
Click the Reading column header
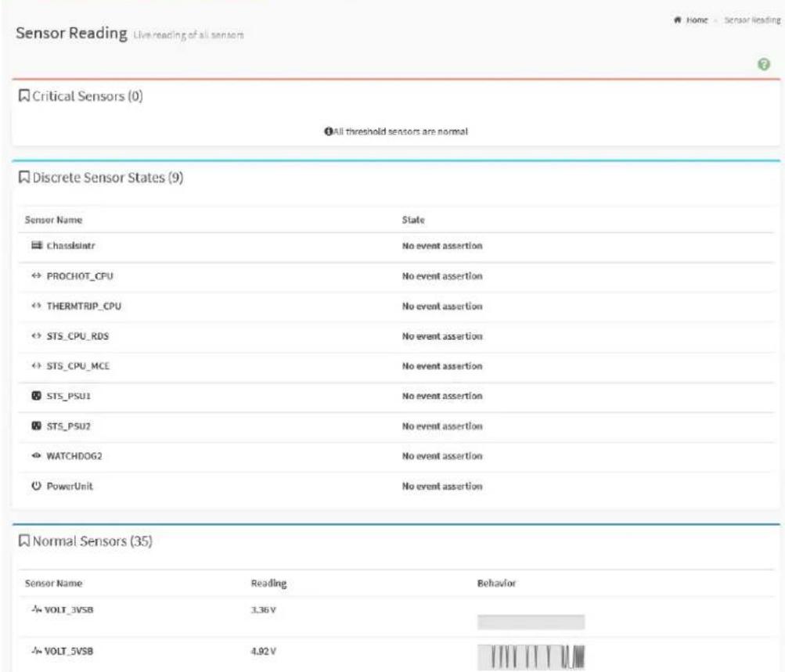269,583
